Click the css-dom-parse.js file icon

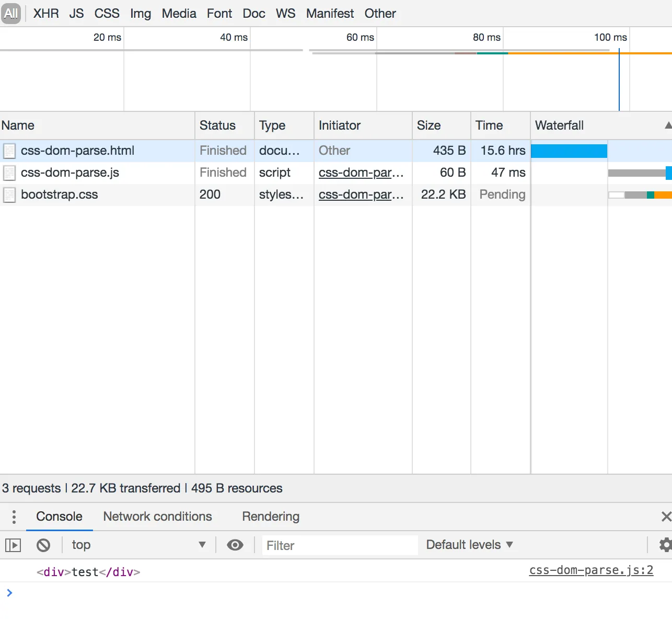point(9,173)
